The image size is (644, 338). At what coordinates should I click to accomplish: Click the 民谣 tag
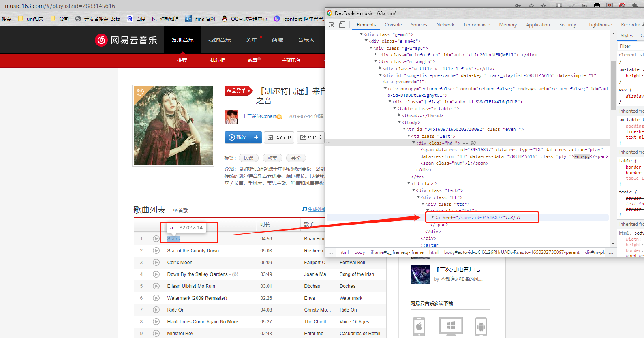click(x=249, y=158)
